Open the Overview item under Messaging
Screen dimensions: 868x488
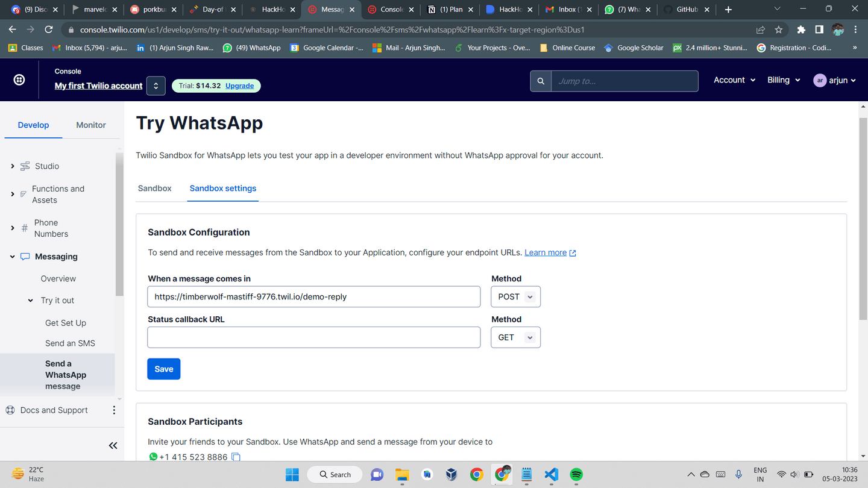pos(58,279)
